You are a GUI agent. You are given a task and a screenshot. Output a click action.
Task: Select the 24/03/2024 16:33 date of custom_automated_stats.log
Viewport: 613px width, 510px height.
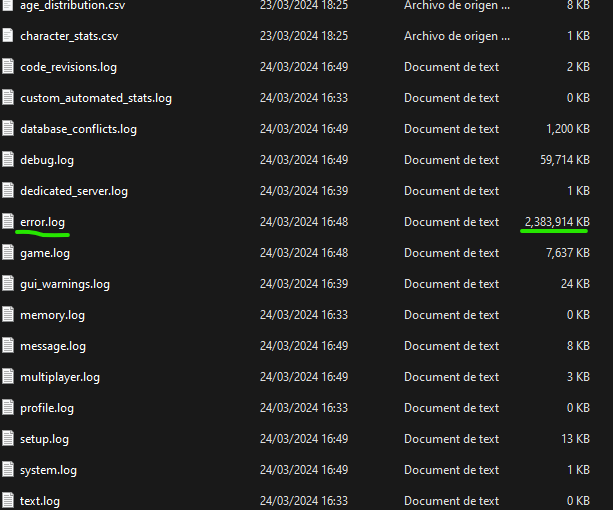point(304,98)
